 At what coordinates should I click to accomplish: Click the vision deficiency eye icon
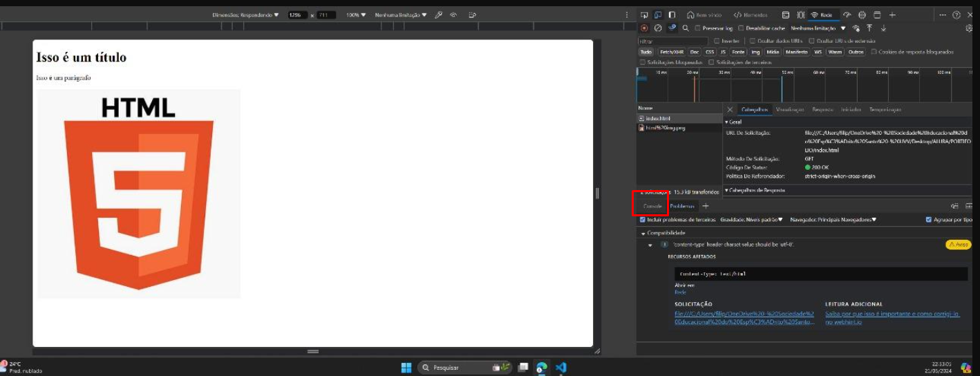[x=453, y=15]
